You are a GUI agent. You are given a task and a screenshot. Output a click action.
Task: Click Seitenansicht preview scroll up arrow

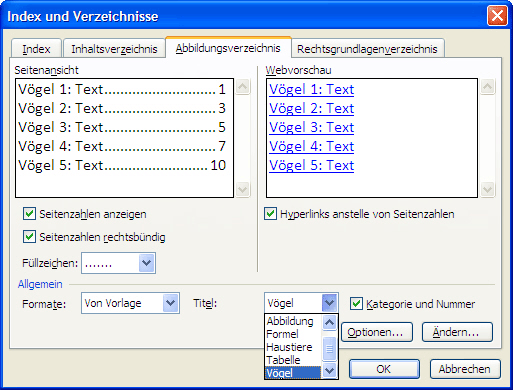point(242,87)
